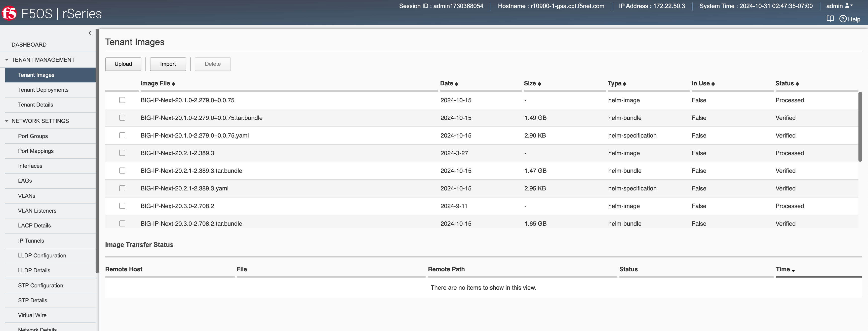The height and width of the screenshot is (331, 868).
Task: Click 'BIG-IP-Next-20.2.1-2.389.3.yaml' file name
Action: (x=184, y=188)
